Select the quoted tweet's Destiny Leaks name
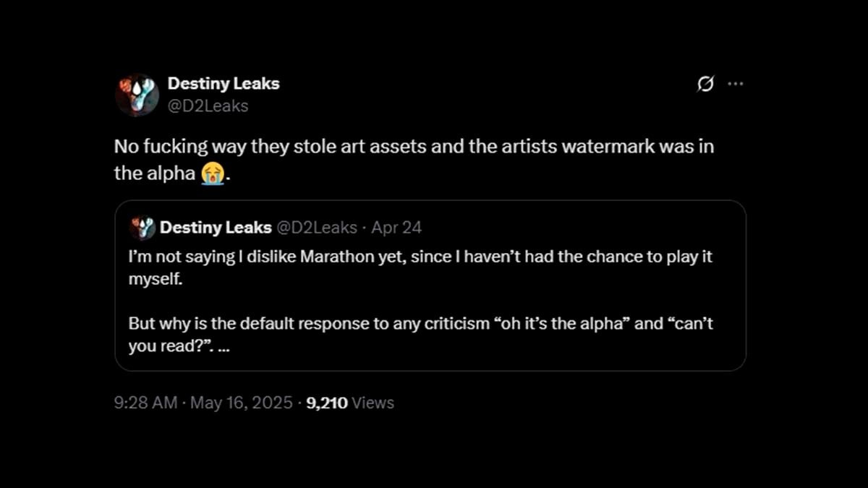 pos(216,228)
